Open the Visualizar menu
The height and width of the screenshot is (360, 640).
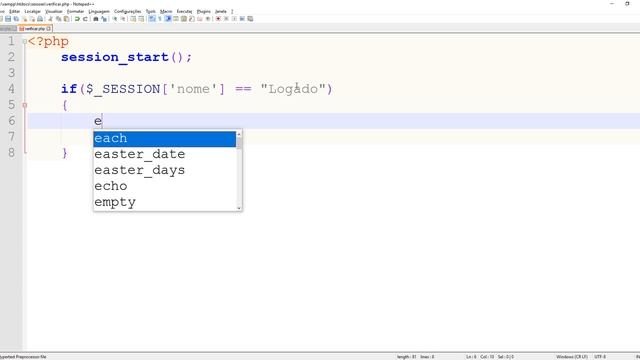(54, 11)
